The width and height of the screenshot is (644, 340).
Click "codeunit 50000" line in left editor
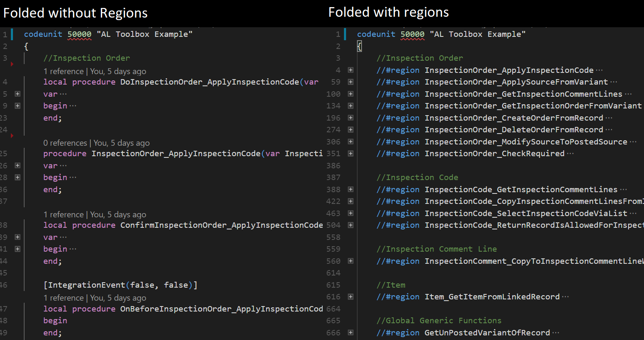pos(108,34)
